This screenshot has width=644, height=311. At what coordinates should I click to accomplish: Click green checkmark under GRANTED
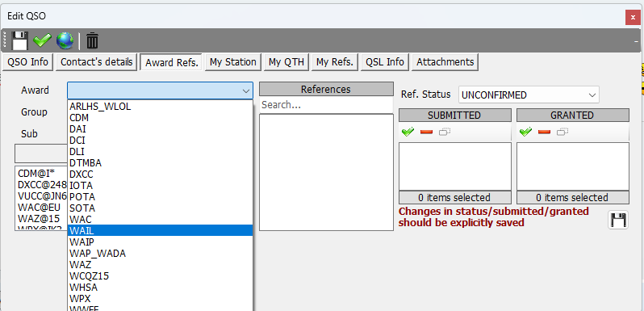[525, 132]
